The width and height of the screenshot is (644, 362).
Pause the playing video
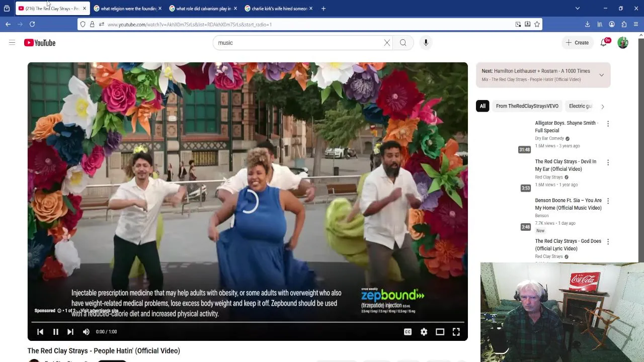(56, 332)
